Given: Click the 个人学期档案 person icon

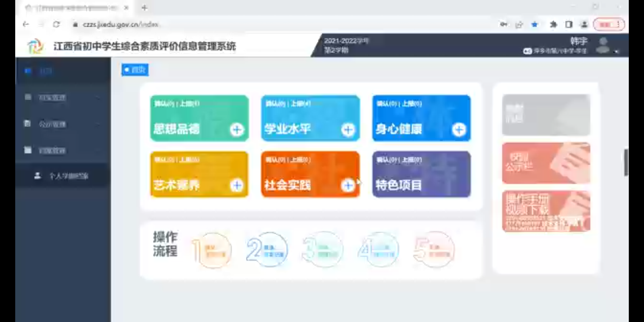Looking at the screenshot, I should (38, 176).
